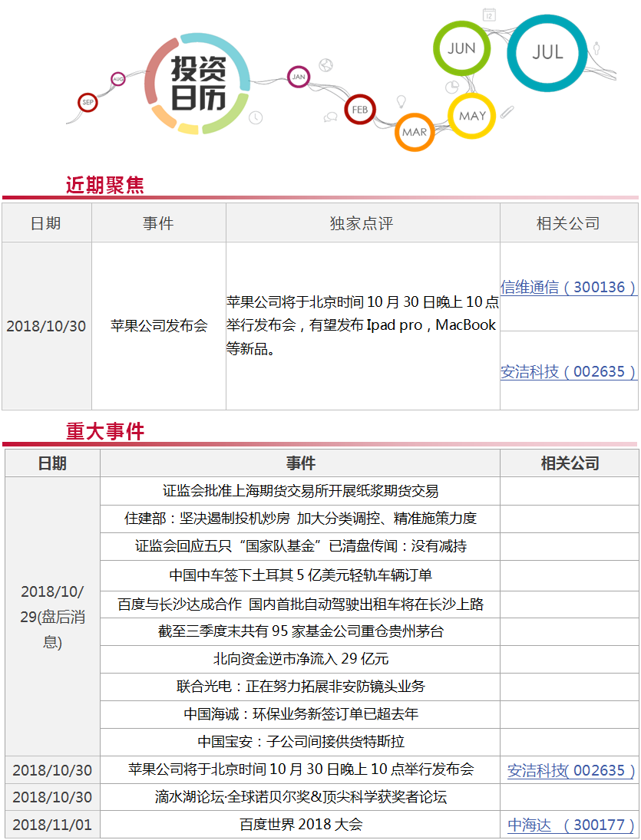Viewport: 641px width, 840px height.
Task: Click 苹果公司将于北京时间...举行发布会 row in 重大事件
Action: [300, 770]
